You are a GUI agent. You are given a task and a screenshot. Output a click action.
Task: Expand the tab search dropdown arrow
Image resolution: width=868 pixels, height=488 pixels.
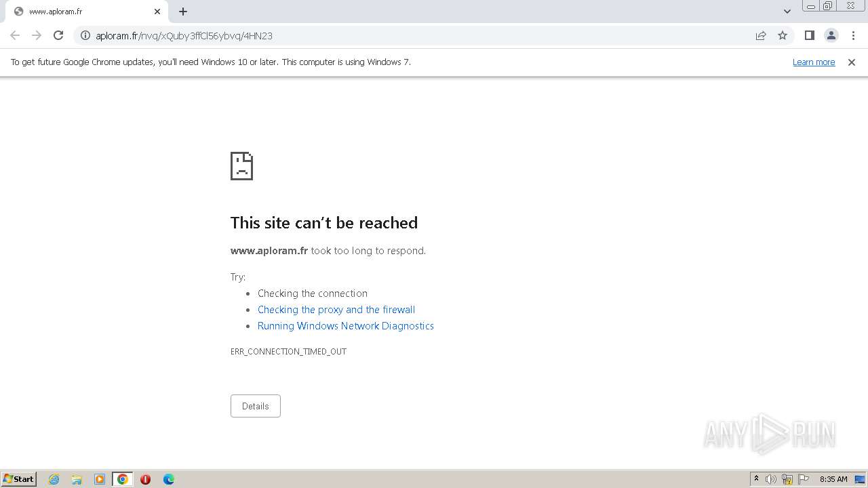coord(787,12)
